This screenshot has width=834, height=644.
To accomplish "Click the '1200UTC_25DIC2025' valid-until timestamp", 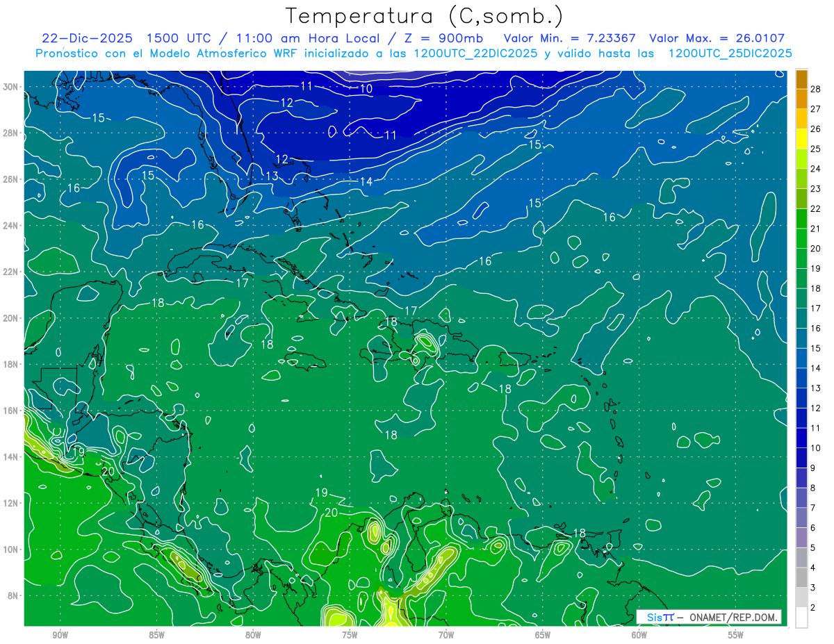I will [x=730, y=53].
